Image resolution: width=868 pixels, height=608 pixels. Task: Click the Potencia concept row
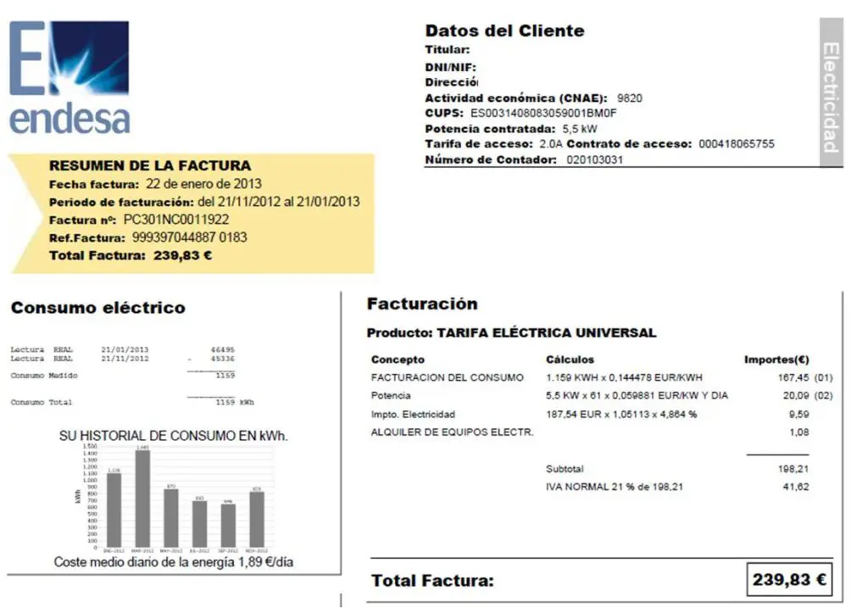391,396
